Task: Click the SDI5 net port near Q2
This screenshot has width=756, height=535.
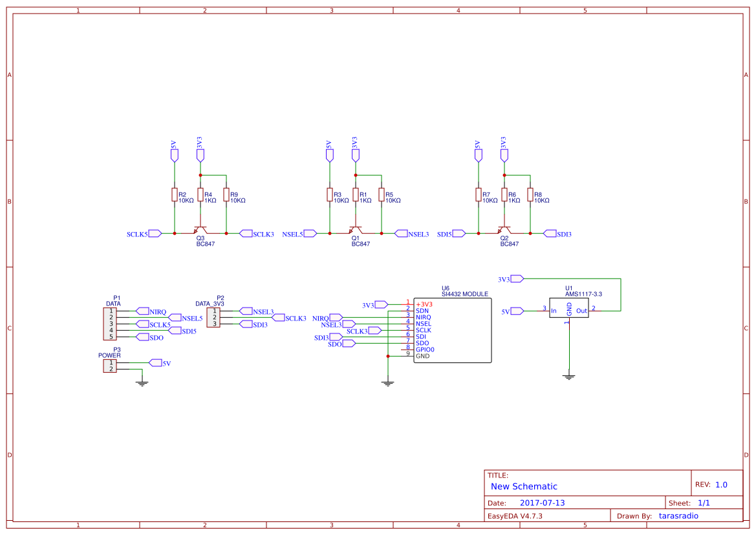Action: tap(459, 233)
